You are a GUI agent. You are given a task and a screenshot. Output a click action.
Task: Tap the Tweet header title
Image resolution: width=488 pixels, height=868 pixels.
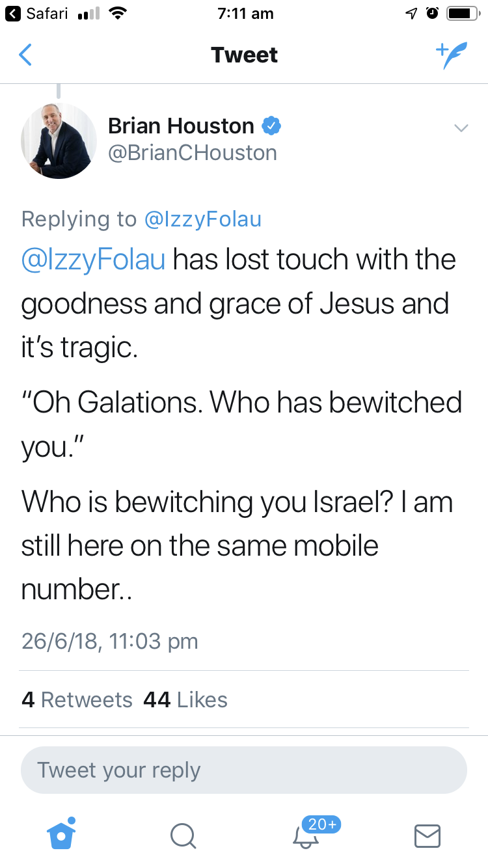point(244,55)
